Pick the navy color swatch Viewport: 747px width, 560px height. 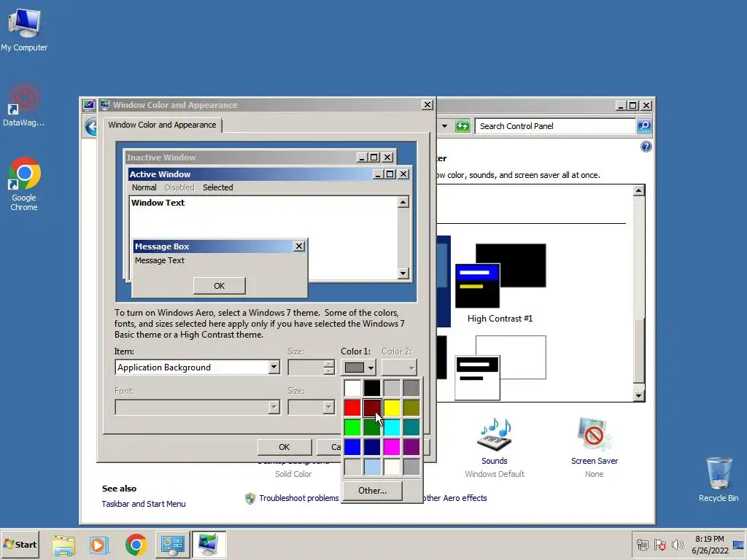point(372,447)
